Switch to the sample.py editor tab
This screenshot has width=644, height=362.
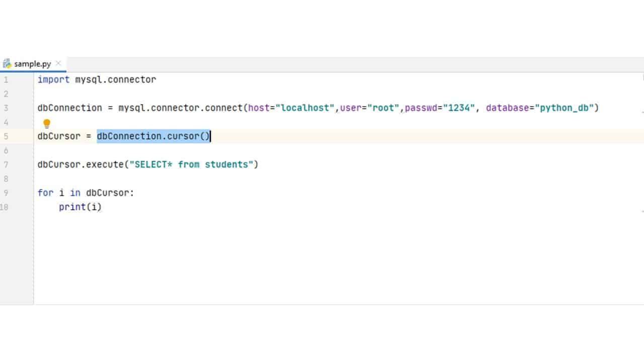(32, 64)
